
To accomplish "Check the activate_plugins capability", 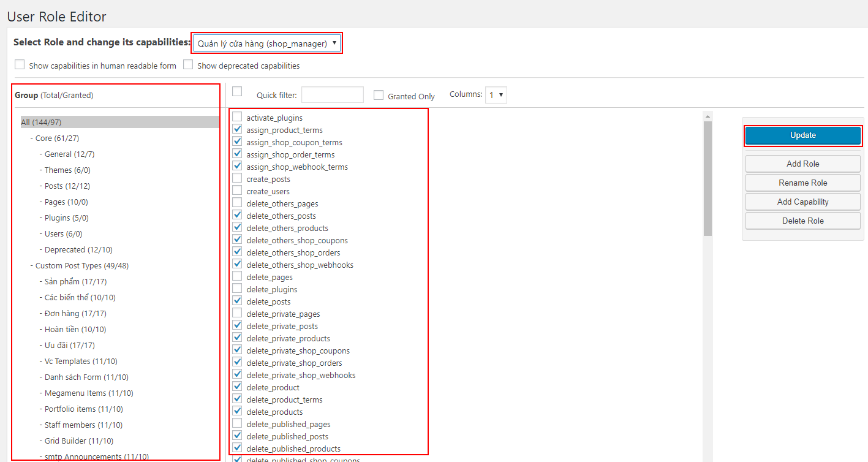I will [237, 117].
